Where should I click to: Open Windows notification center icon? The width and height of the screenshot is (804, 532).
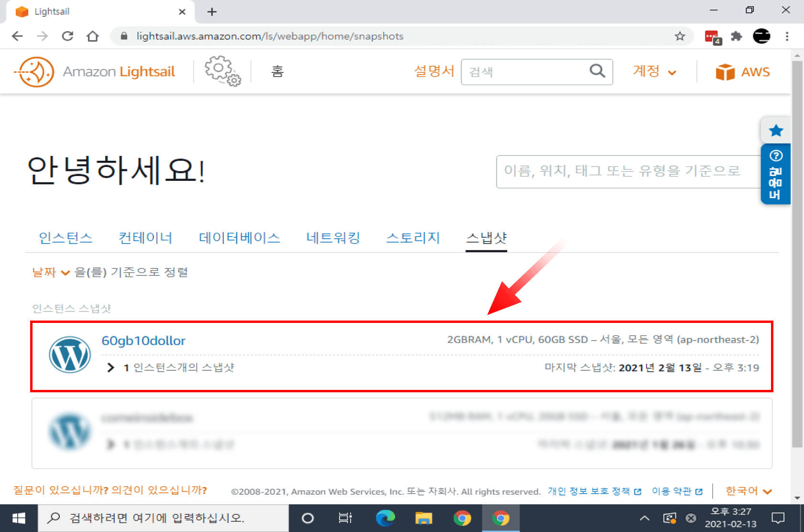click(778, 518)
